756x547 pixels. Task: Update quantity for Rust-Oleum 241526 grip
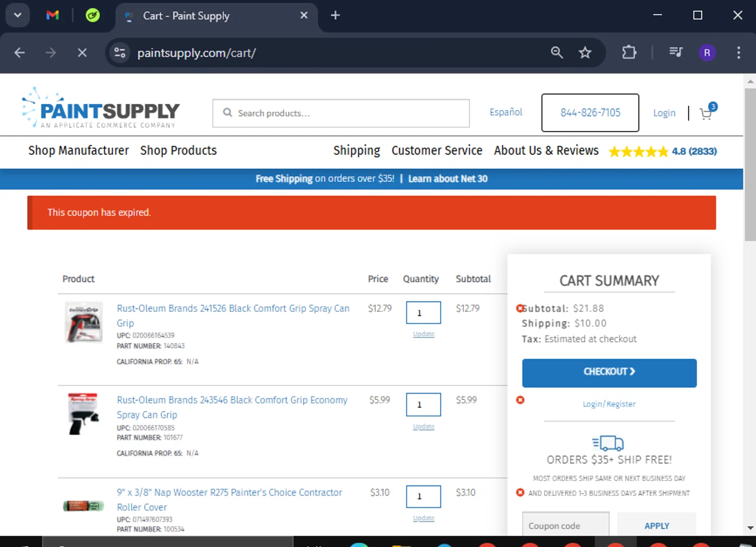(x=423, y=334)
